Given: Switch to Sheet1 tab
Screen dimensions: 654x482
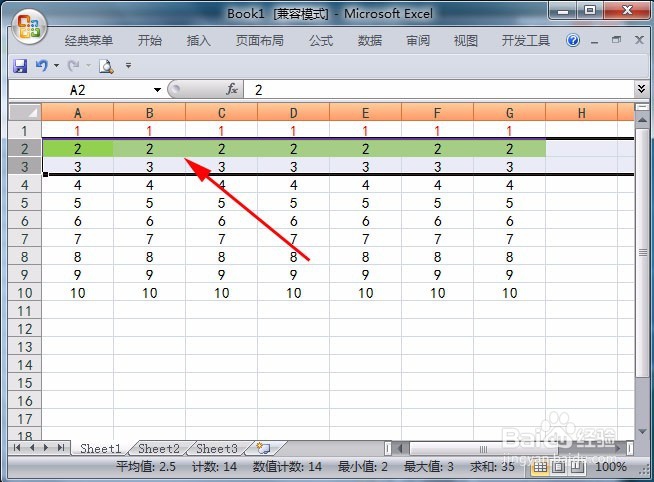Looking at the screenshot, I should pos(101,449).
